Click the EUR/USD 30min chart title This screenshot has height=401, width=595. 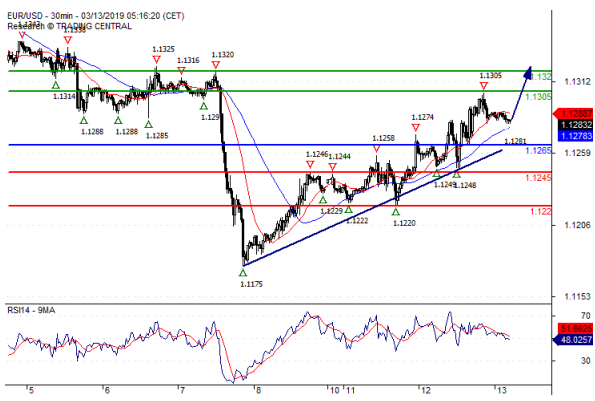[96, 16]
